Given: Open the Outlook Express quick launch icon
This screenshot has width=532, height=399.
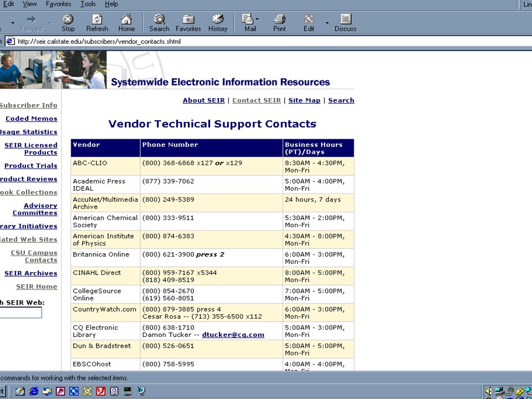Looking at the screenshot, I should [47, 391].
